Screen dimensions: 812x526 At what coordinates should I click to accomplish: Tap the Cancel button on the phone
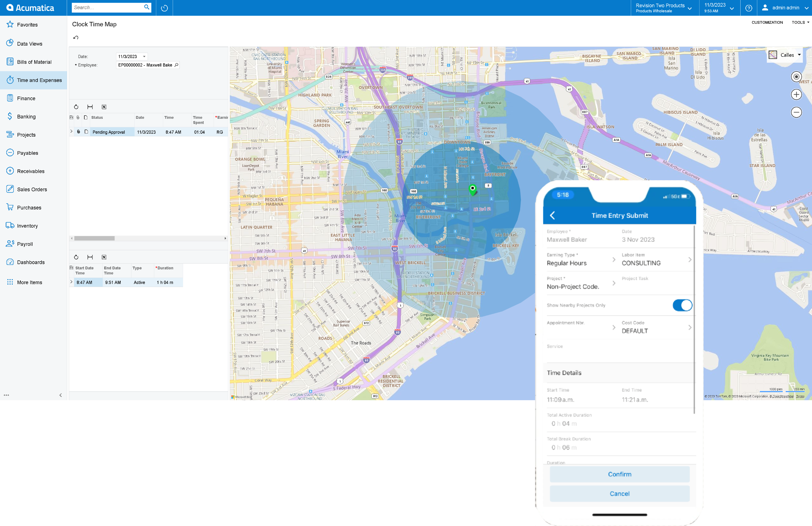[619, 494]
